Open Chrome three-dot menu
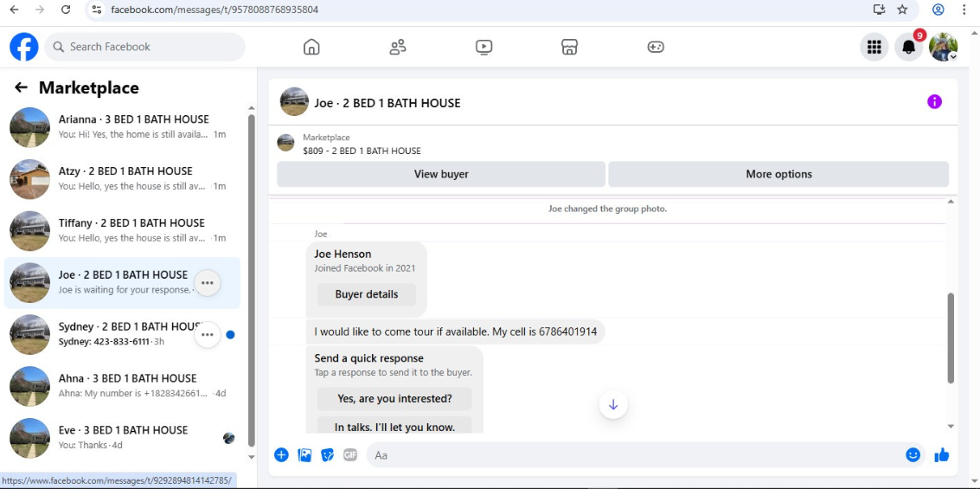Viewport: 980px width, 489px height. [x=965, y=10]
